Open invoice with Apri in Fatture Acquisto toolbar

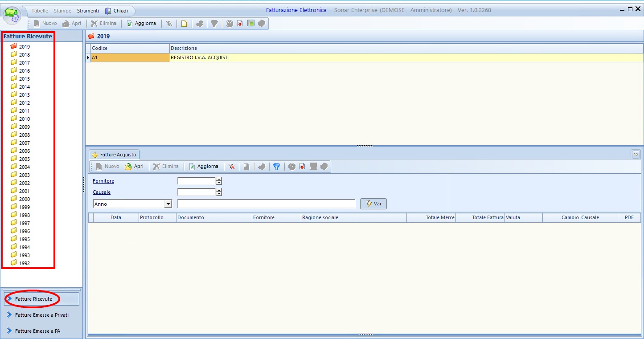(134, 167)
